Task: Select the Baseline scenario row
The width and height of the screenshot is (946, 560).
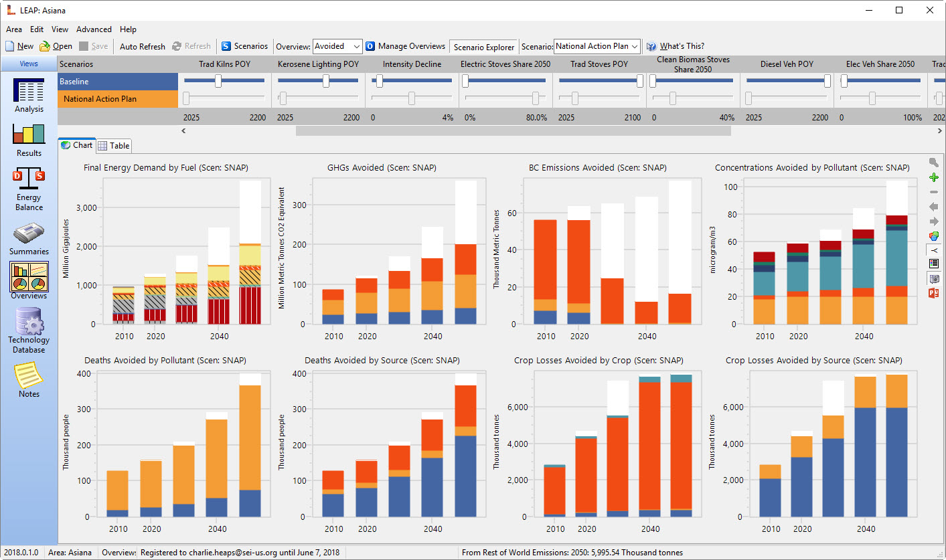Action: coord(118,81)
